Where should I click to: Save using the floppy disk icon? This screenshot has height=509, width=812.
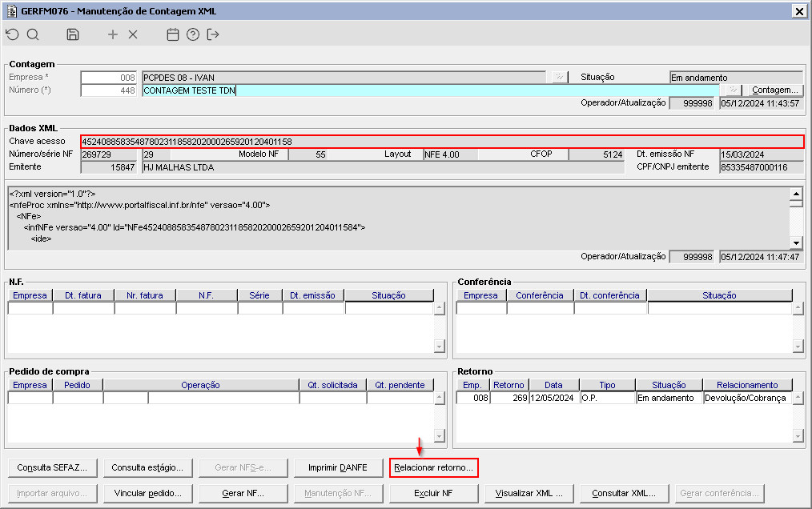tap(73, 34)
